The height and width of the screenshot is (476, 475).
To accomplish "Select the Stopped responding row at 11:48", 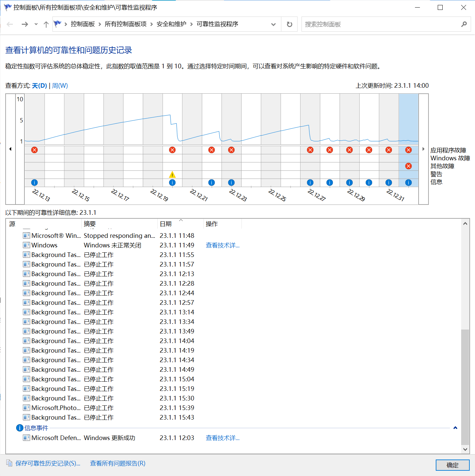I will click(x=132, y=236).
